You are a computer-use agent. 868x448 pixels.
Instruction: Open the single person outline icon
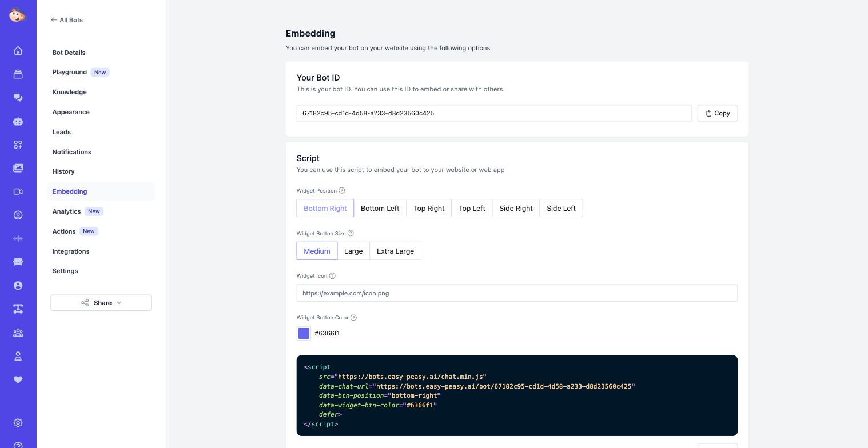(18, 356)
